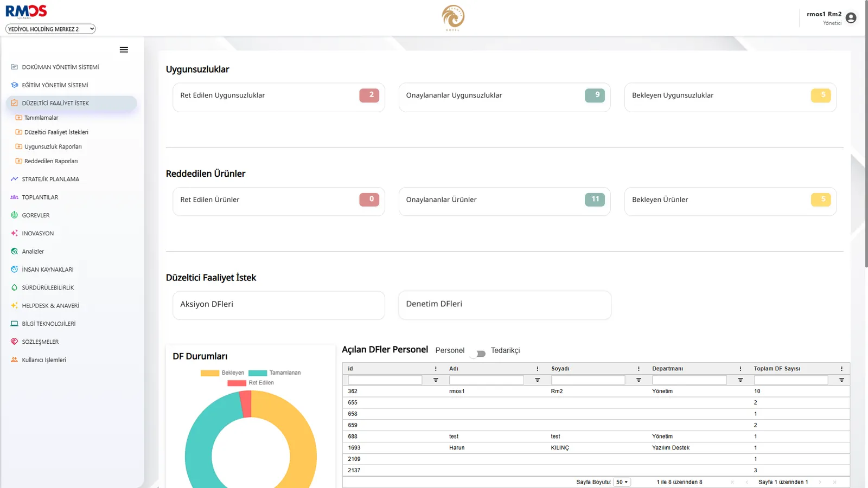Open Ret Edilen Ürünler card
The image size is (868, 488).
tap(279, 202)
